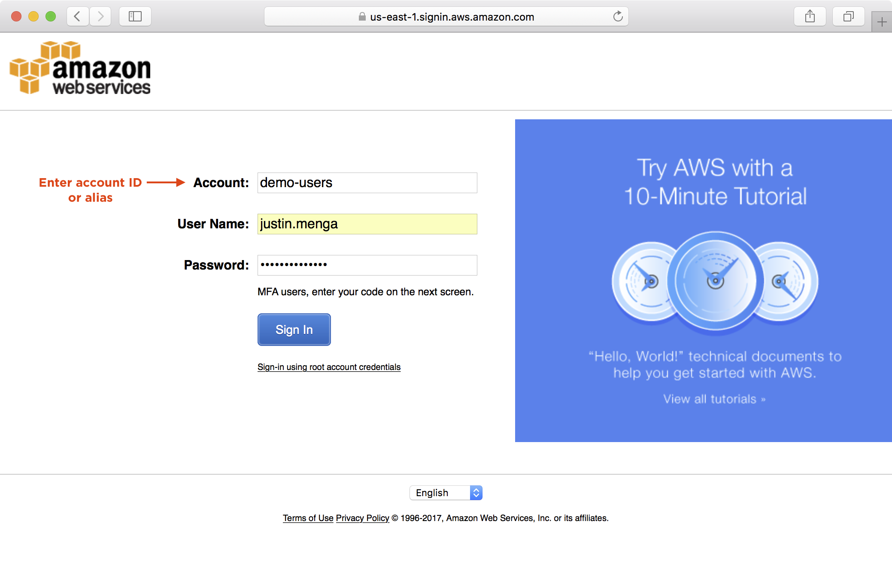The height and width of the screenshot is (588, 892).
Task: Focus the User Name field
Action: point(367,224)
